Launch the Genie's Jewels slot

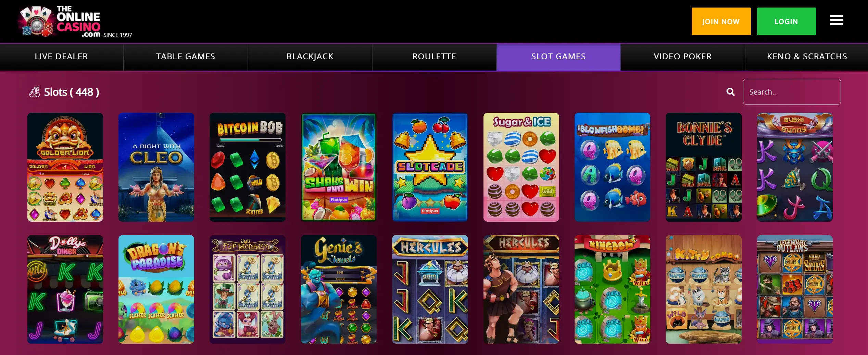(x=339, y=289)
